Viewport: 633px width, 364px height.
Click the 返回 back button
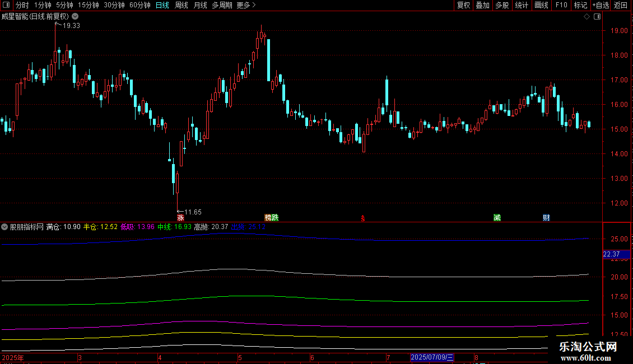(621, 5)
